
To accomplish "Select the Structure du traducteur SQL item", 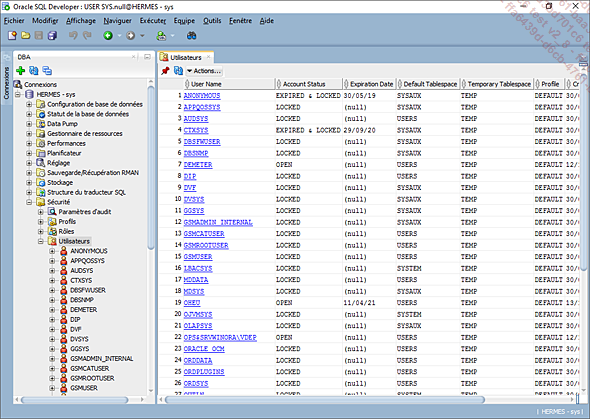I will [x=87, y=192].
